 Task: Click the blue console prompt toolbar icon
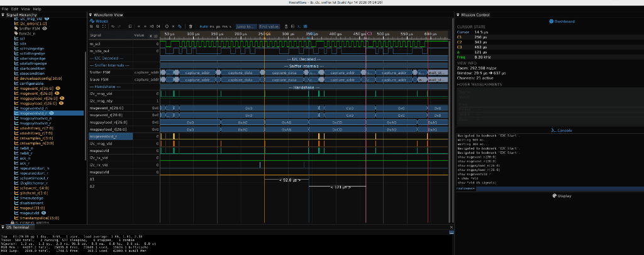coord(299,26)
